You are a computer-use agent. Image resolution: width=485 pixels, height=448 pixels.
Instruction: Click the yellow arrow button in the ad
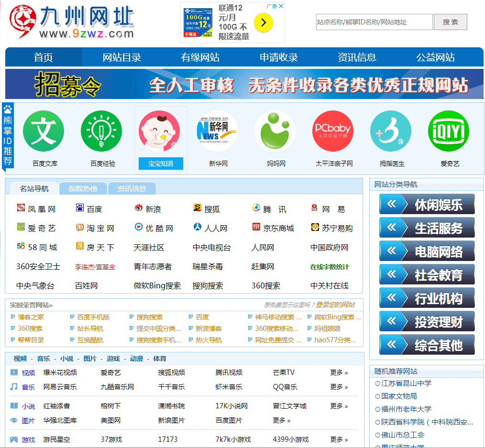tap(264, 22)
